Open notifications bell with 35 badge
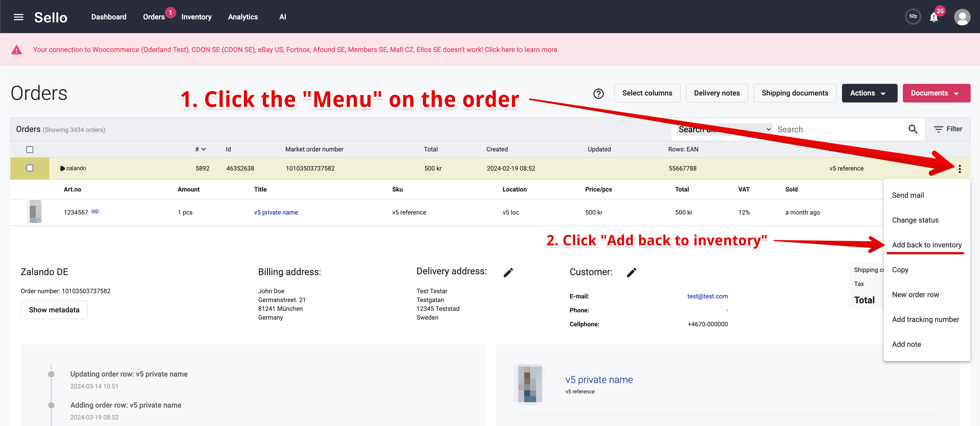Image resolution: width=980 pixels, height=426 pixels. [934, 17]
